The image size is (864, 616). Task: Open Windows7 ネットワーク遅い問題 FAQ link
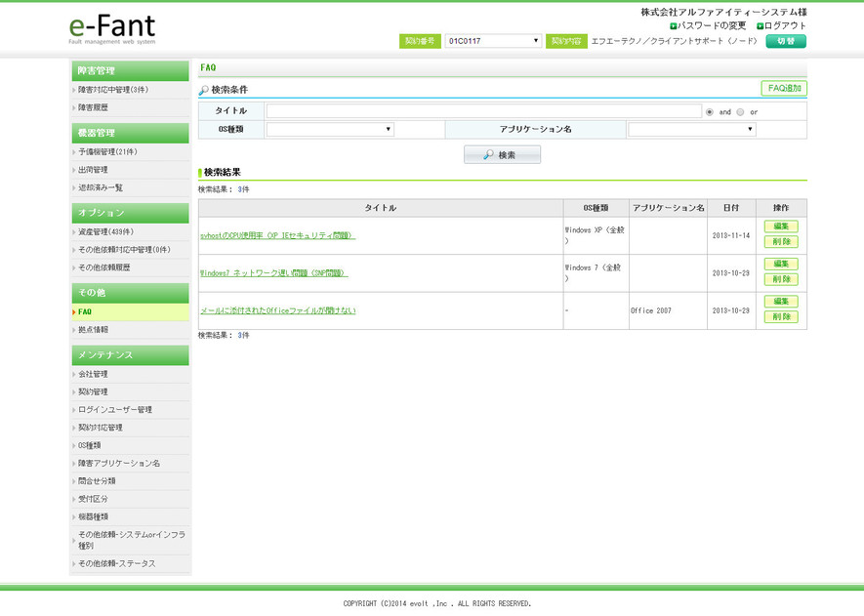[274, 273]
